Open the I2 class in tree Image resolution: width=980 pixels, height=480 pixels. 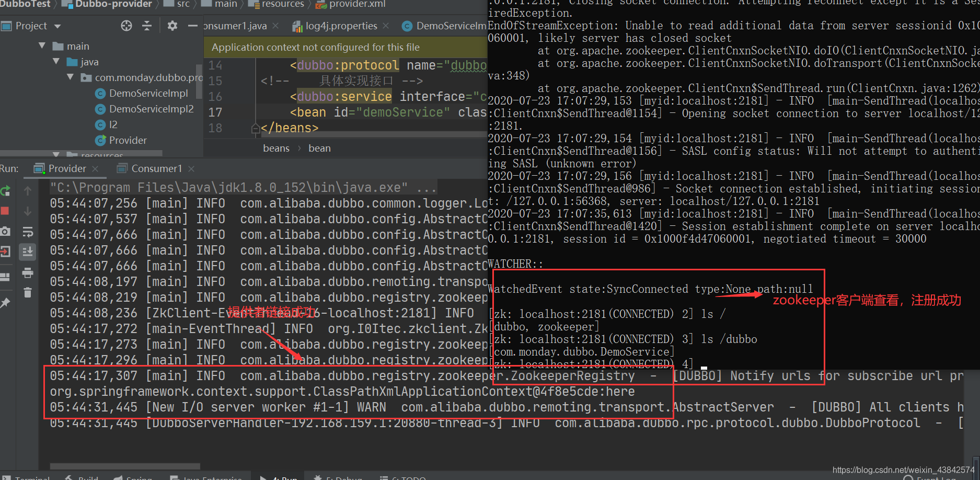pos(113,124)
